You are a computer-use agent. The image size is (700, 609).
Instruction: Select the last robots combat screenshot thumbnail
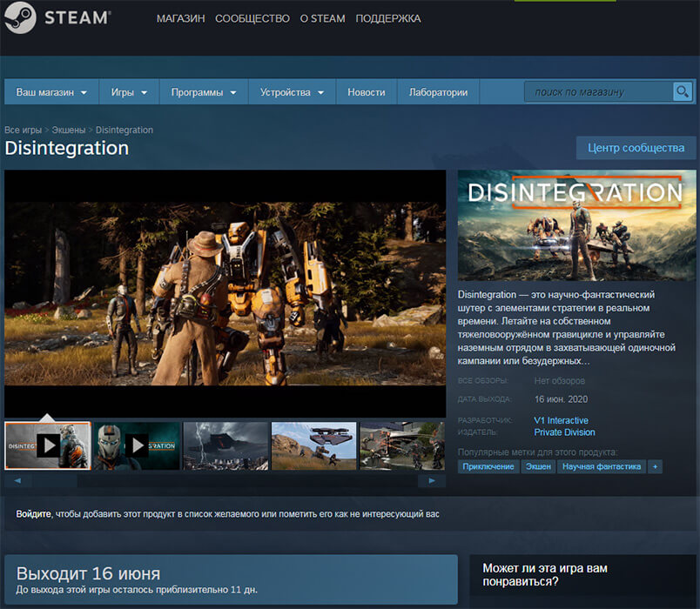(403, 445)
